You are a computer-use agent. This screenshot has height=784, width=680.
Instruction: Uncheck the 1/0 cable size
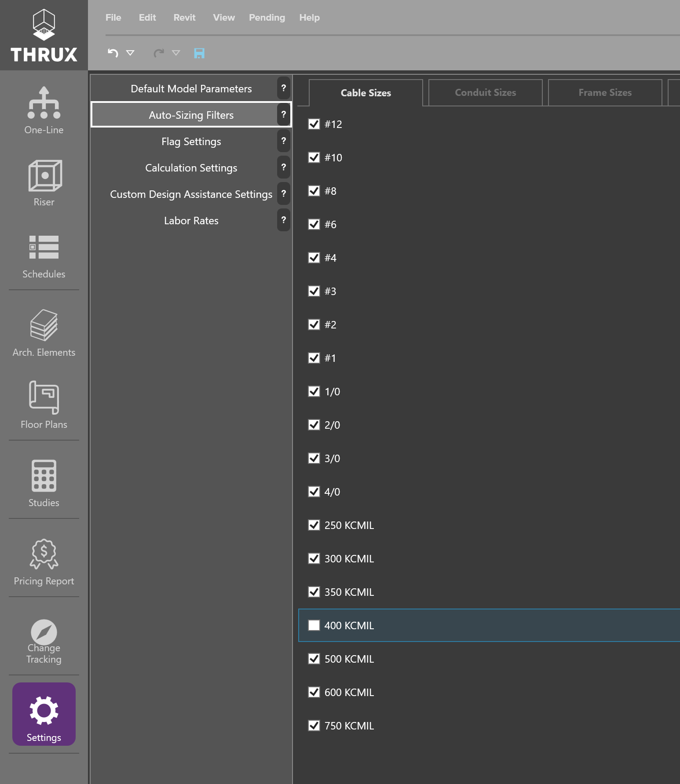tap(314, 391)
